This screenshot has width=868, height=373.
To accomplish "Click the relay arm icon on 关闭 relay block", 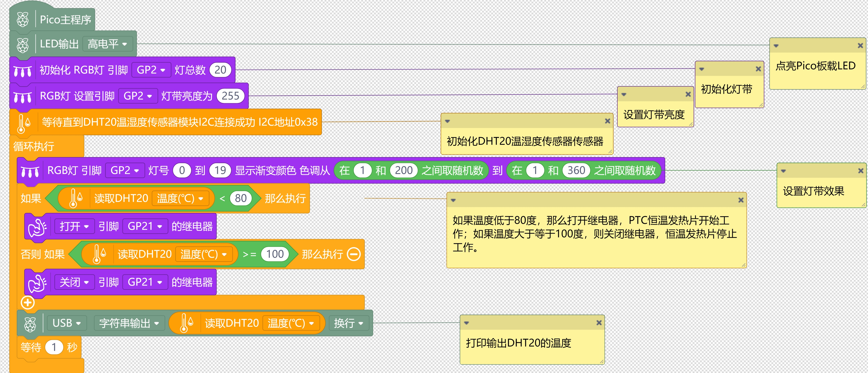I will (x=37, y=283).
